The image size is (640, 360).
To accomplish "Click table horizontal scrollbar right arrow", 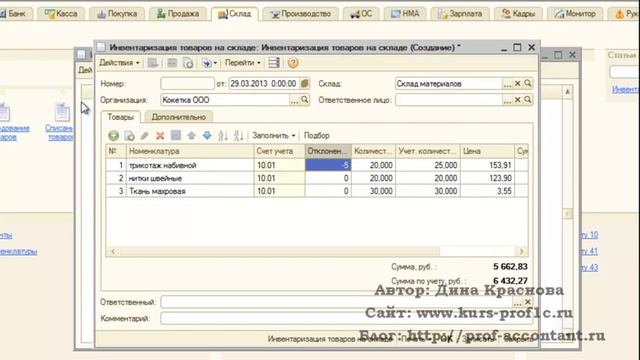I will point(521,251).
